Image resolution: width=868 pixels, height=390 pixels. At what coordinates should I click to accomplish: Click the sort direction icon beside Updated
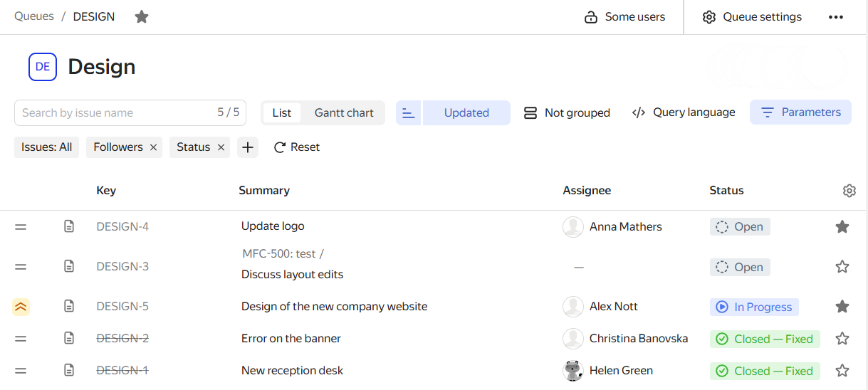408,113
